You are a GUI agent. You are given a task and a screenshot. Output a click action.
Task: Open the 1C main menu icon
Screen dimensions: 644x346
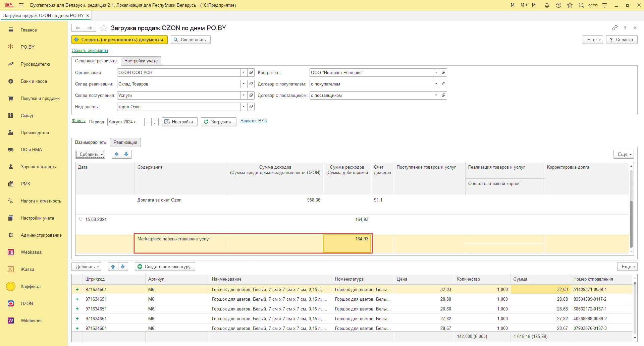9,5
